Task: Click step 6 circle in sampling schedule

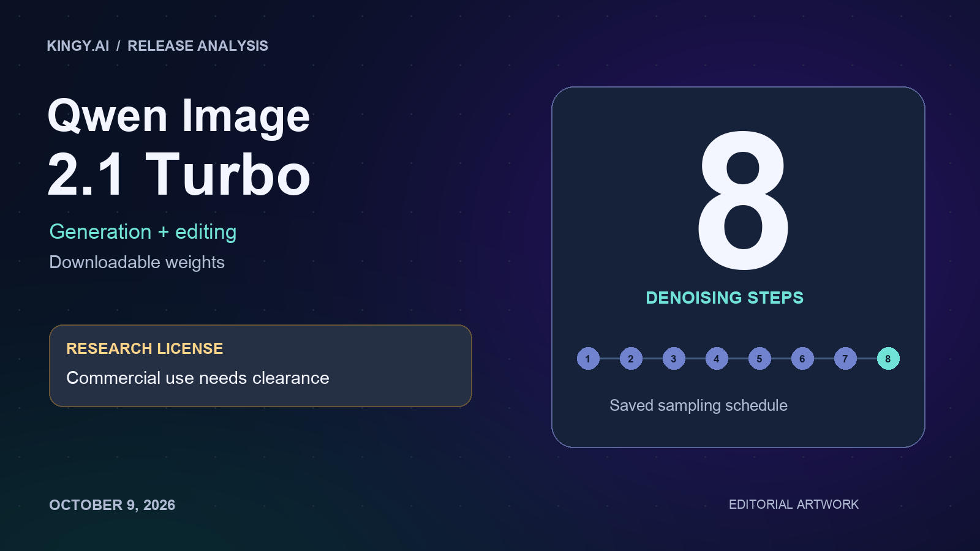Action: tap(802, 359)
